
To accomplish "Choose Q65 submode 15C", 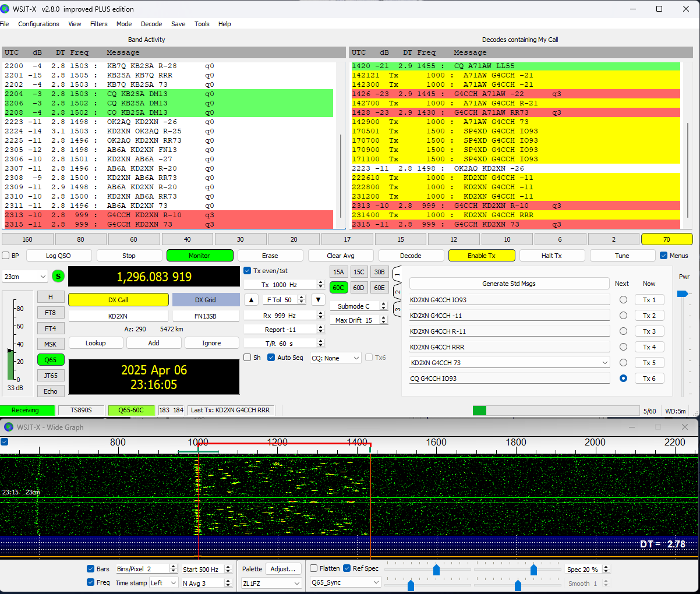I will tap(359, 272).
